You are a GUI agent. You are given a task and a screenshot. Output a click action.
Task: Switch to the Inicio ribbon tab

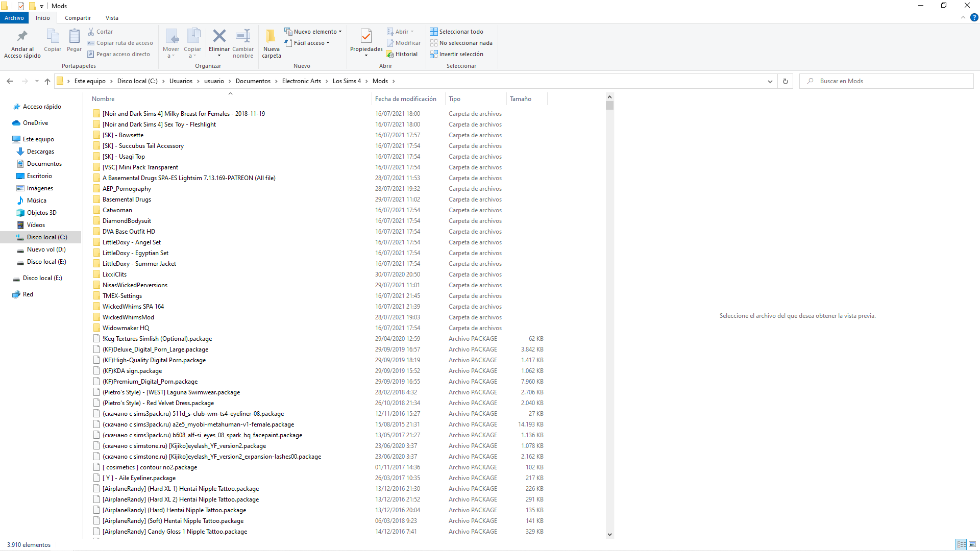(43, 18)
